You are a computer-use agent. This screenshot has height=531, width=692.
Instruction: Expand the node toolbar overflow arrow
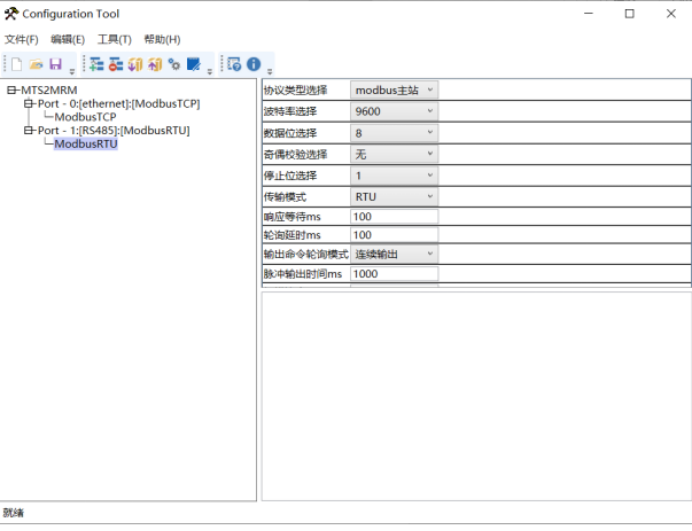[210, 71]
